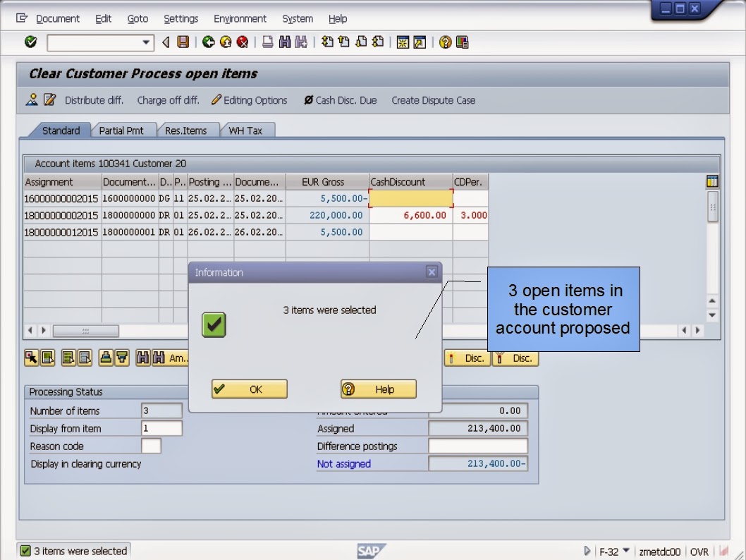Switch to the WH Tax tab

[x=245, y=130]
